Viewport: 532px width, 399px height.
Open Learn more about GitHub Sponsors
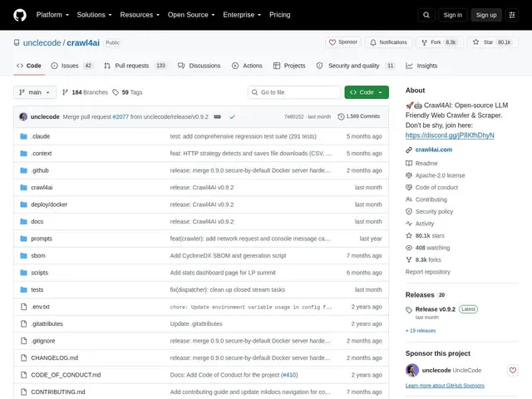(445, 386)
